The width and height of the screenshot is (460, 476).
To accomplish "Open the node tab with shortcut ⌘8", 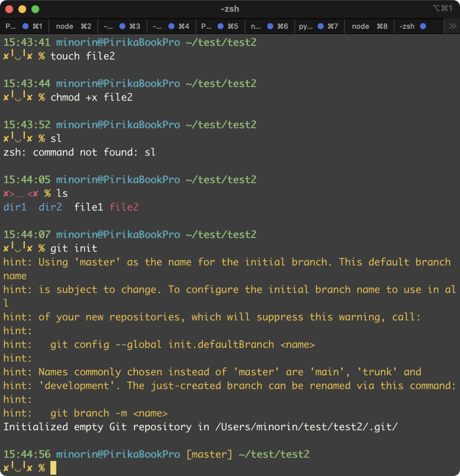I will pyautogui.click(x=369, y=26).
